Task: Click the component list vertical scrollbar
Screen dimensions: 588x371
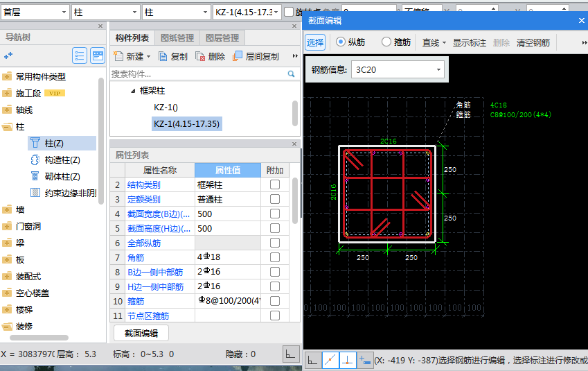Action: click(x=295, y=113)
